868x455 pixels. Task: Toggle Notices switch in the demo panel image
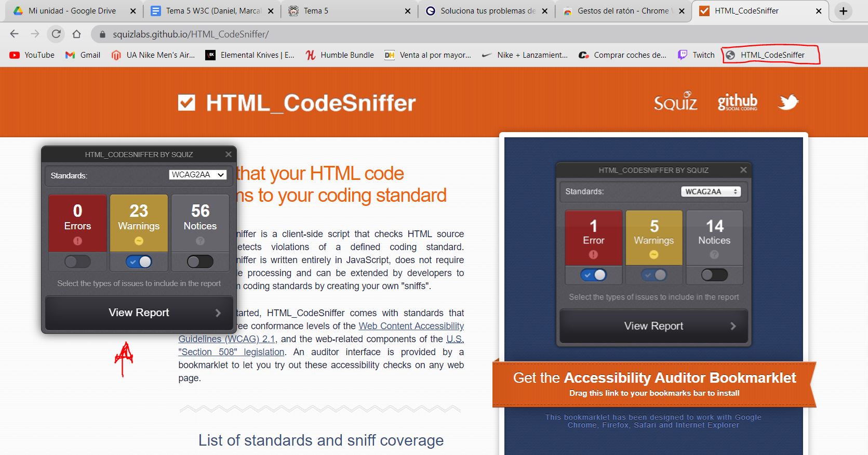[x=714, y=275]
